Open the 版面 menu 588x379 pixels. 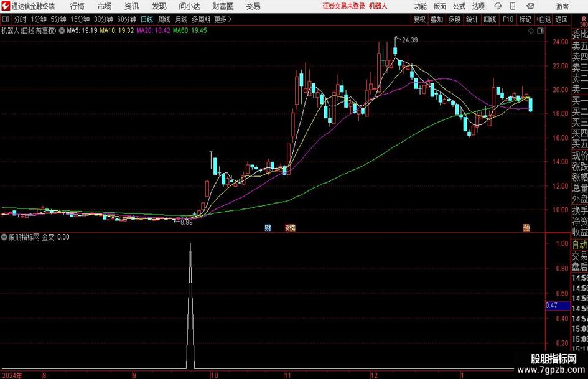[x=439, y=6]
